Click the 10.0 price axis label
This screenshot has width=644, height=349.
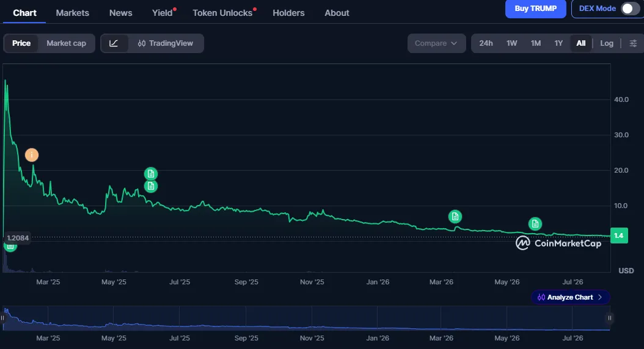tap(621, 206)
